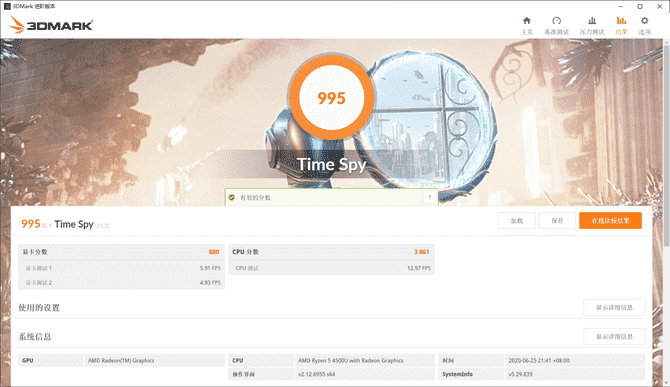
Task: Open 在线比较结果 orange compare button
Action: 610,220
